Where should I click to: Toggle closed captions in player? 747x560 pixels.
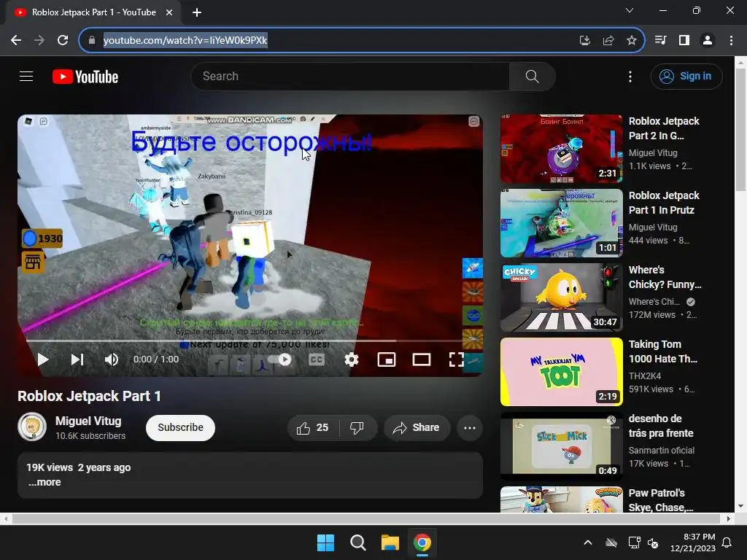pos(317,359)
